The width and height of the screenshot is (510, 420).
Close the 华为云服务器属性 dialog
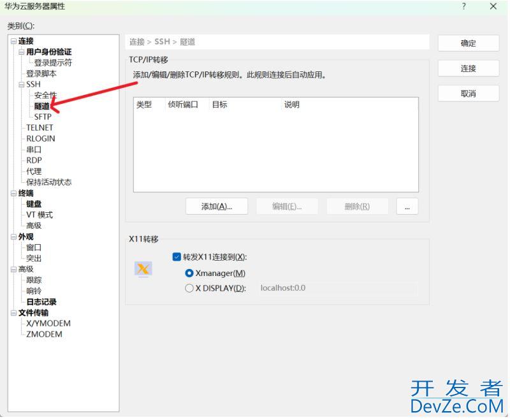point(493,6)
